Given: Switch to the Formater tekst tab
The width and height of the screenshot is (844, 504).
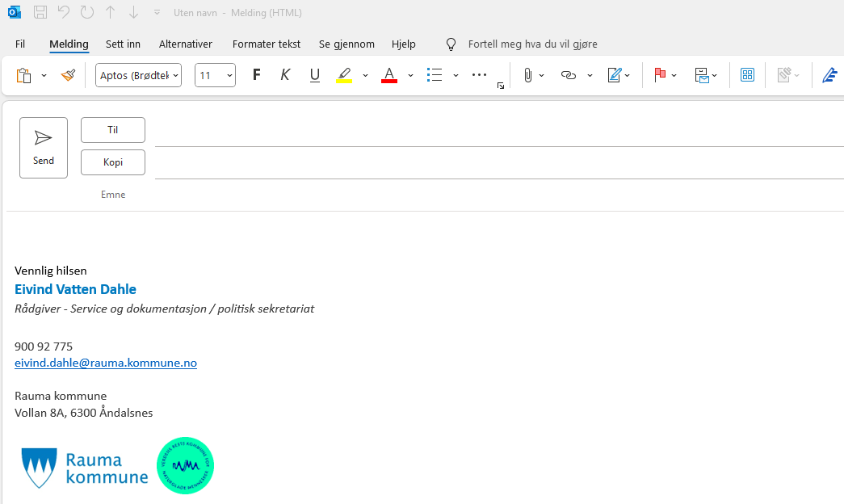Looking at the screenshot, I should [x=266, y=44].
